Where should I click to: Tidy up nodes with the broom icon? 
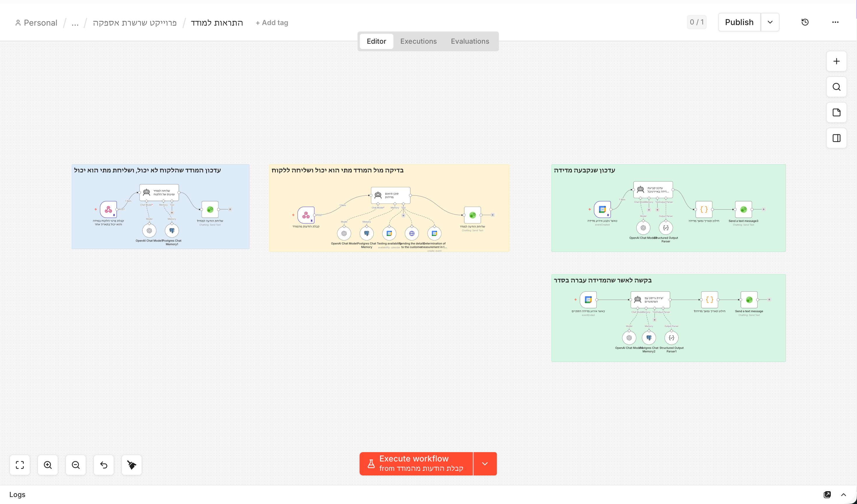coord(132,465)
